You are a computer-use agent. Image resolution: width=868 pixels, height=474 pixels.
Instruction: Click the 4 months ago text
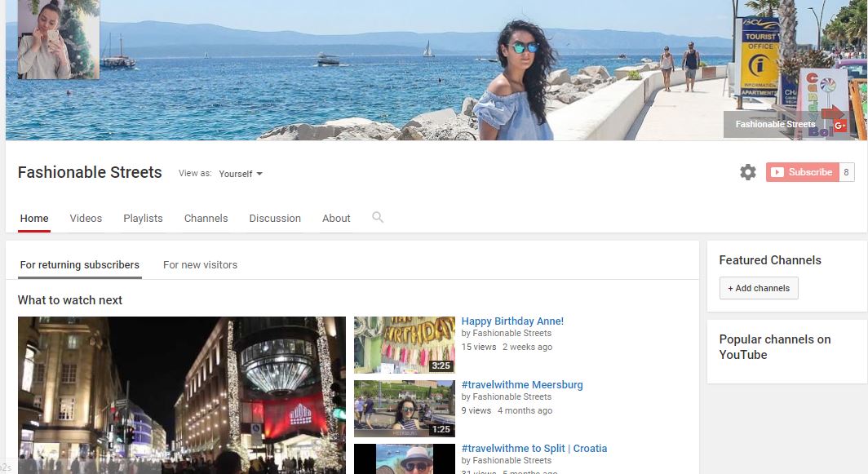[x=525, y=411]
